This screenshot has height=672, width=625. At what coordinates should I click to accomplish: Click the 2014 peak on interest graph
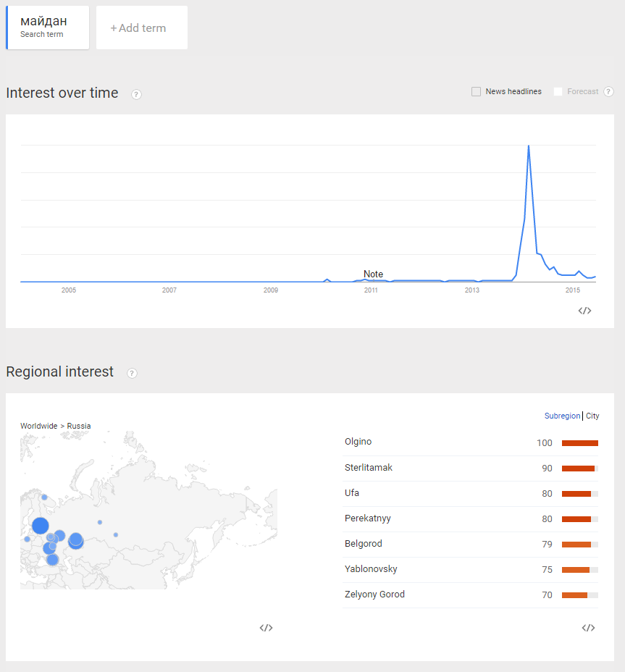click(x=529, y=146)
